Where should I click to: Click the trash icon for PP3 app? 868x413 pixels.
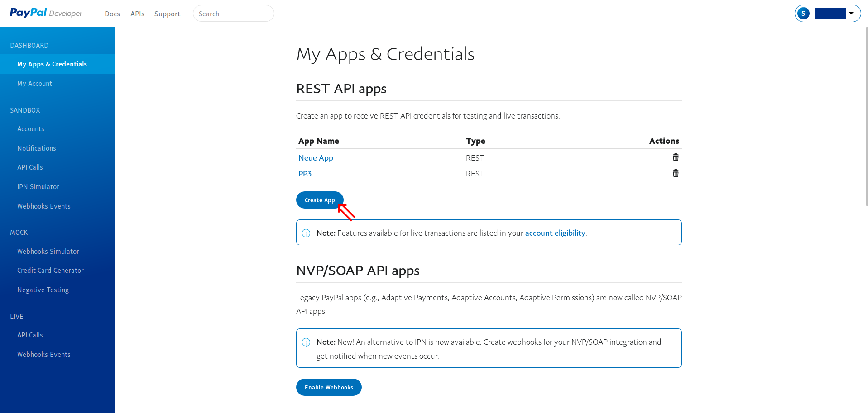point(675,173)
